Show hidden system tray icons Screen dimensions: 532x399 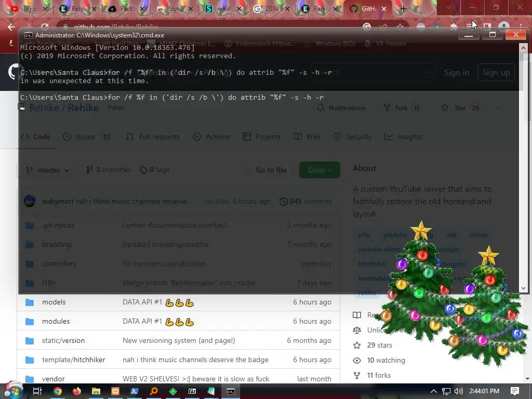pyautogui.click(x=434, y=391)
